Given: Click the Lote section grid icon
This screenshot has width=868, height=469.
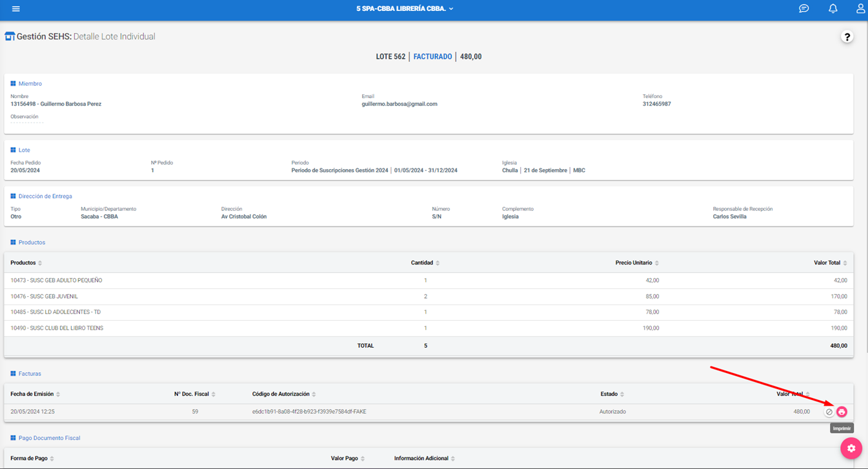Looking at the screenshot, I should [13, 150].
